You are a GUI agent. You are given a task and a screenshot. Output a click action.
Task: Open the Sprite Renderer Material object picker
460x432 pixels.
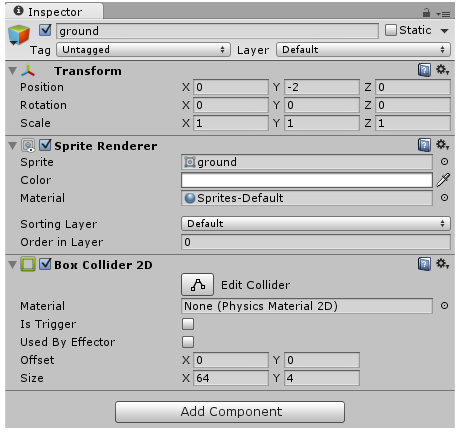click(444, 198)
